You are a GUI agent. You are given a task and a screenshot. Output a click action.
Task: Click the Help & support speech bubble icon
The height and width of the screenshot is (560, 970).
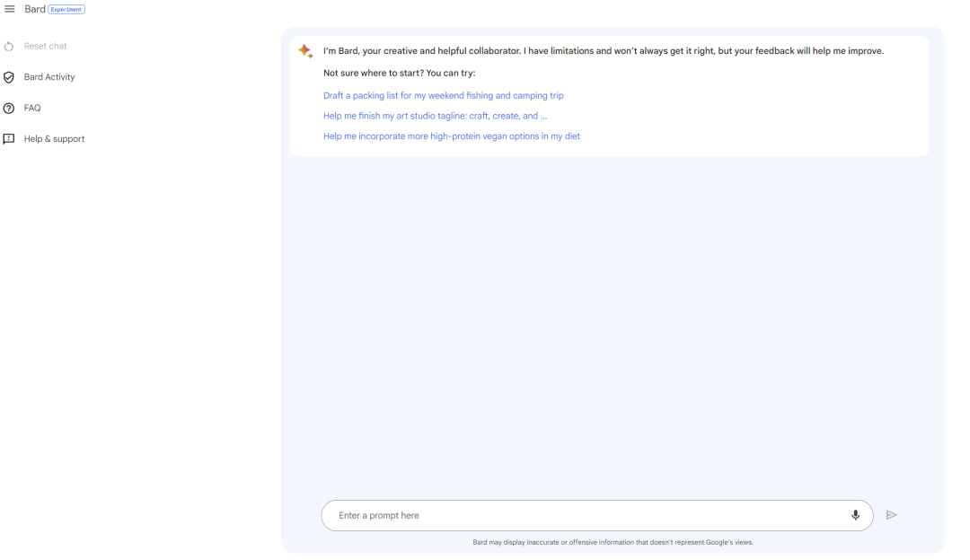click(9, 139)
